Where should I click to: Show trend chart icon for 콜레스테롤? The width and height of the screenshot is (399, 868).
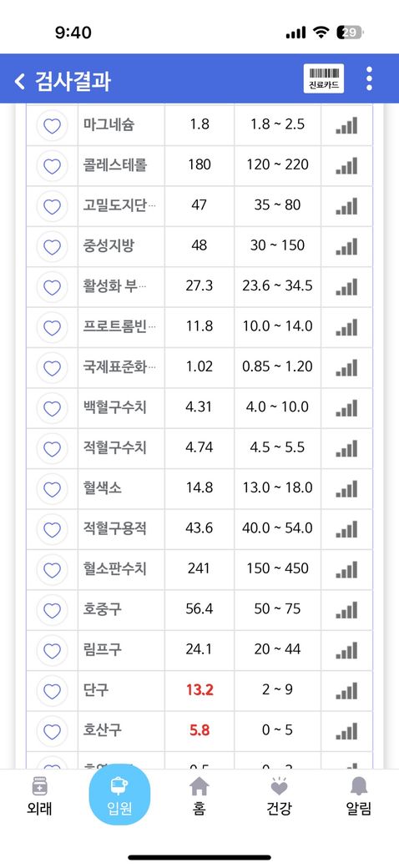(346, 165)
